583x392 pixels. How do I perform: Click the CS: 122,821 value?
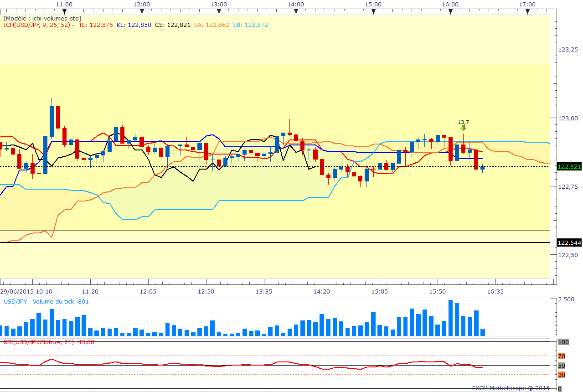[173, 25]
